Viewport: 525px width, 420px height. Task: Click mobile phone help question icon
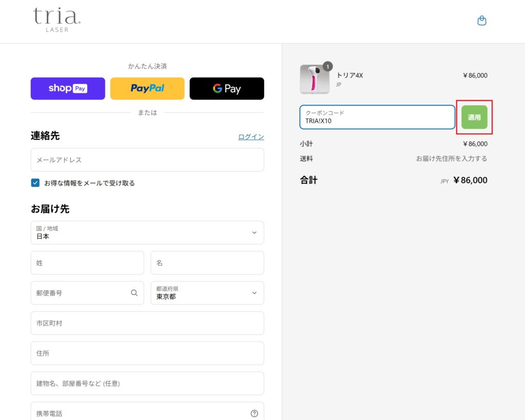[x=254, y=413]
